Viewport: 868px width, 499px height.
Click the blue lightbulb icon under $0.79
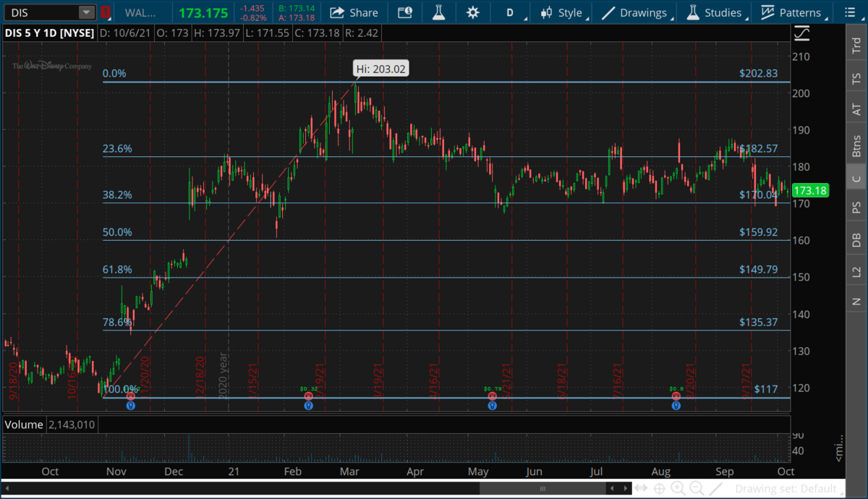point(493,406)
